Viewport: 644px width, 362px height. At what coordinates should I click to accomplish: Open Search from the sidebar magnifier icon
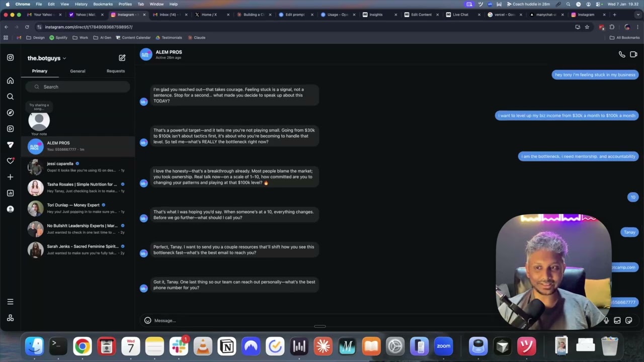coord(10,97)
